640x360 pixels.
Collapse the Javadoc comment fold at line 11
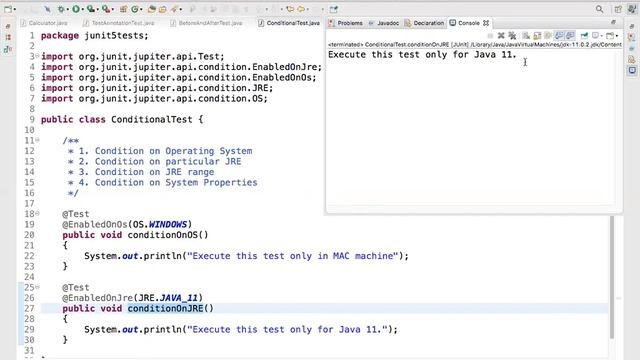38,140
